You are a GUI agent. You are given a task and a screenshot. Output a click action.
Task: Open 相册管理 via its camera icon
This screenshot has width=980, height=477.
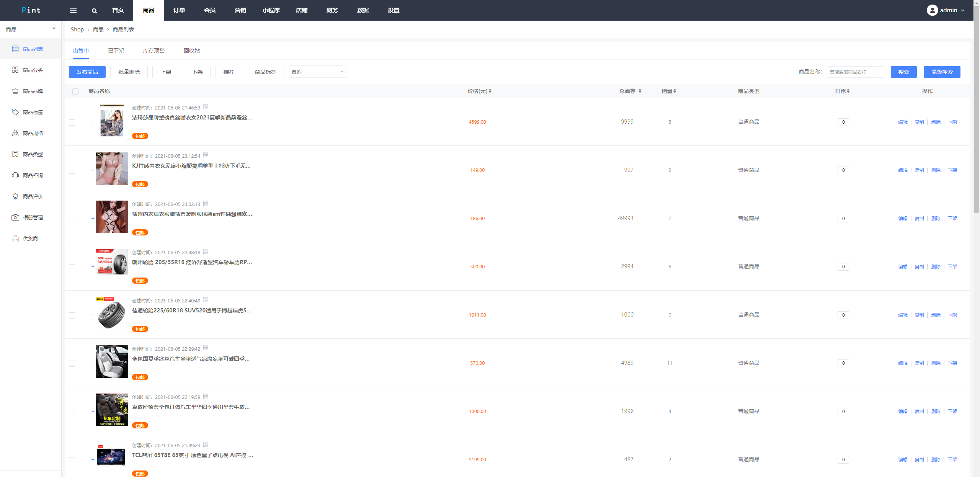click(15, 217)
